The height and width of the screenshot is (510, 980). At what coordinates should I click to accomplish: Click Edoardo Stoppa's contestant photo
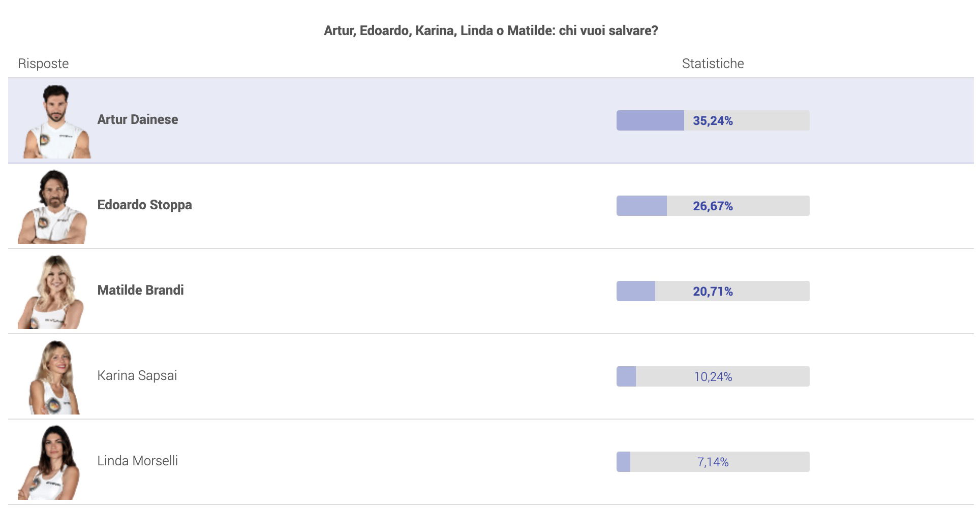tap(53, 206)
